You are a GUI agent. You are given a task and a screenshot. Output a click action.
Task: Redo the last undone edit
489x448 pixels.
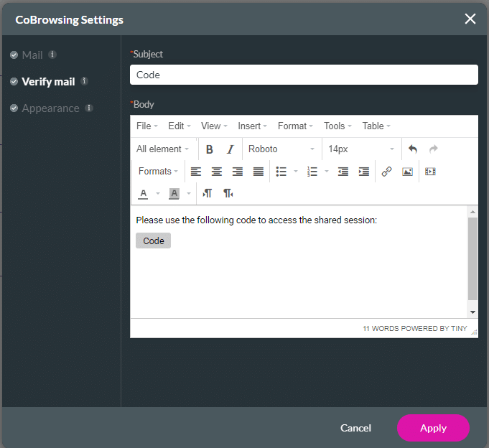[434, 149]
